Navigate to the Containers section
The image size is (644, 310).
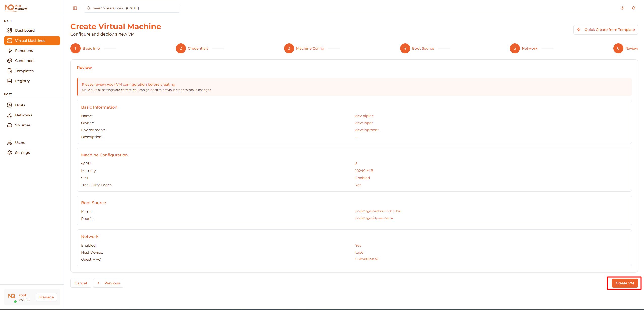[24, 60]
